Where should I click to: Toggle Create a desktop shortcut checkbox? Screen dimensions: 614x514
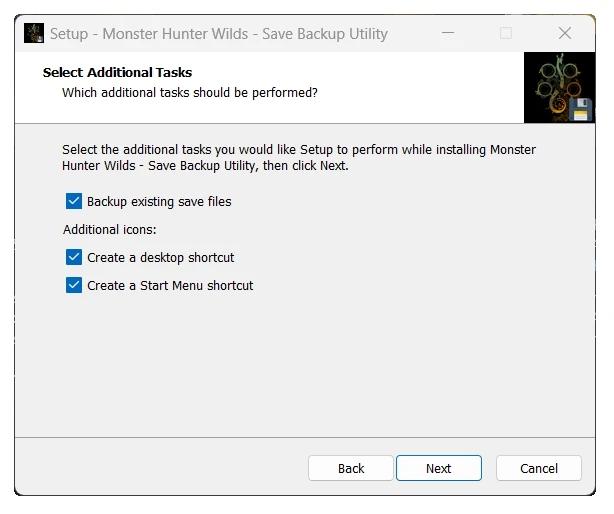coord(74,257)
